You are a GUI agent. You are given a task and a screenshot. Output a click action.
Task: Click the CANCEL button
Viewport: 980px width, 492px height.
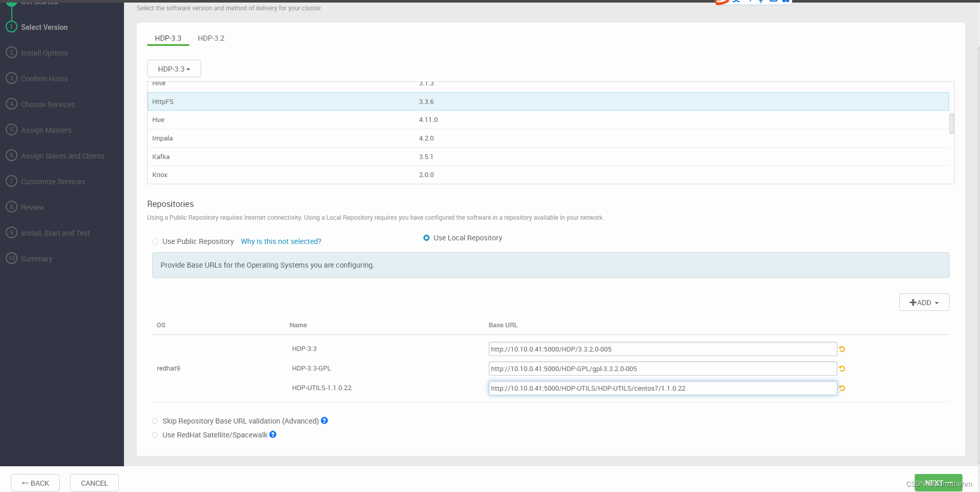tap(94, 483)
